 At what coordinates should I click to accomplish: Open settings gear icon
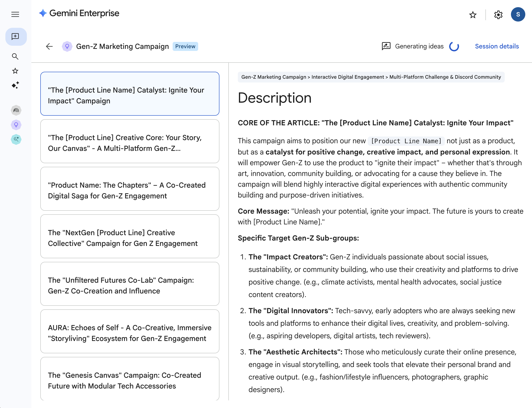(x=498, y=15)
